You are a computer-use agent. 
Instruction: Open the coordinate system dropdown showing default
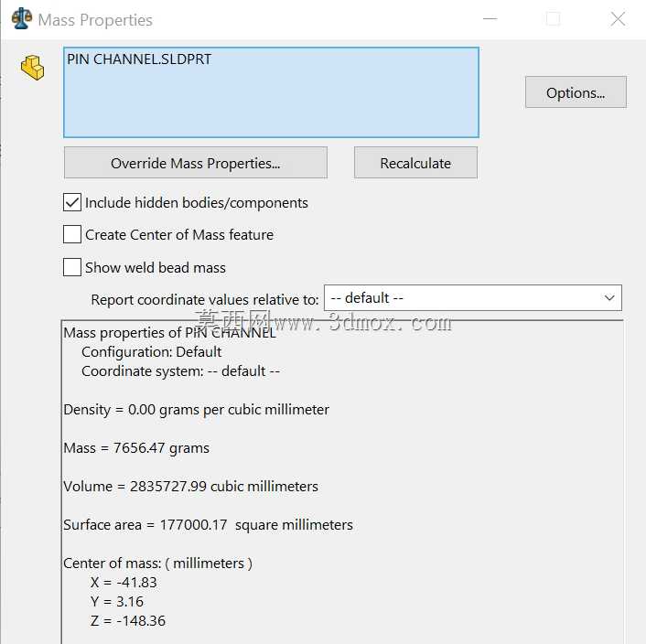point(473,297)
